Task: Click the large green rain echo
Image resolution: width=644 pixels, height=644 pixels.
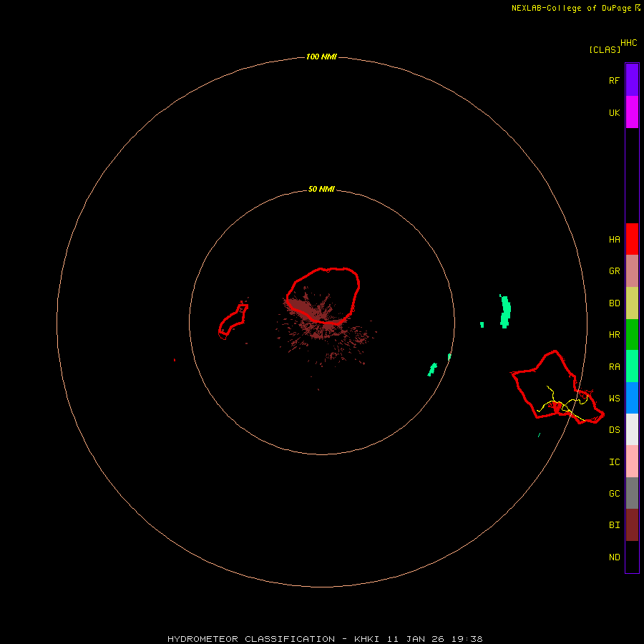Action: [x=505, y=311]
